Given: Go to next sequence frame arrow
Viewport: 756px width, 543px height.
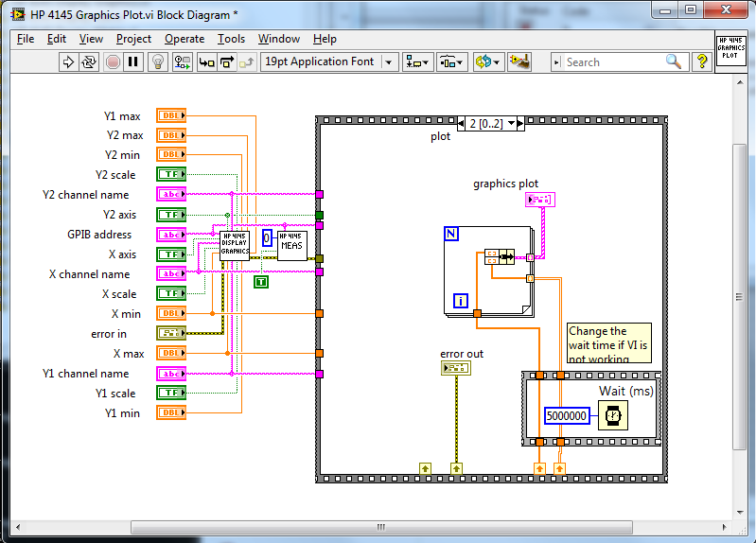Looking at the screenshot, I should pyautogui.click(x=520, y=124).
